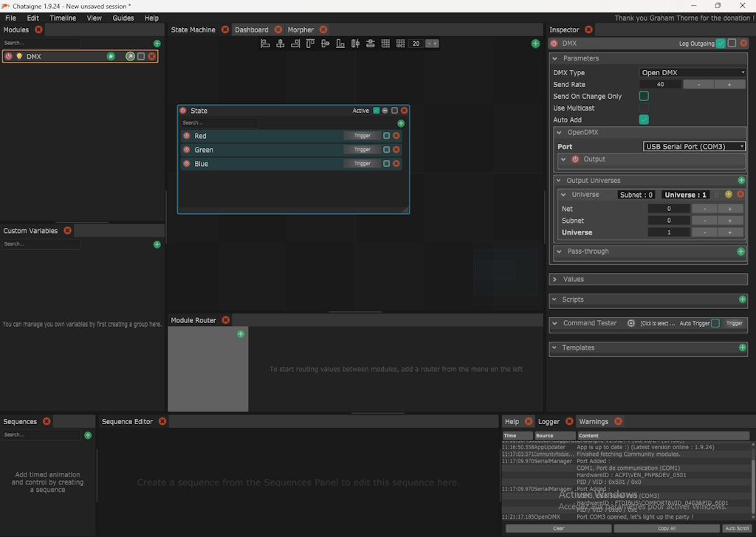
Task: Enable the Send On Change Only checkbox
Action: tap(644, 96)
